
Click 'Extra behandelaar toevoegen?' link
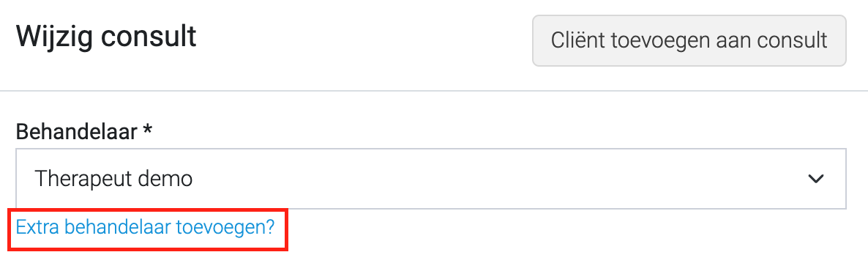pyautogui.click(x=145, y=227)
